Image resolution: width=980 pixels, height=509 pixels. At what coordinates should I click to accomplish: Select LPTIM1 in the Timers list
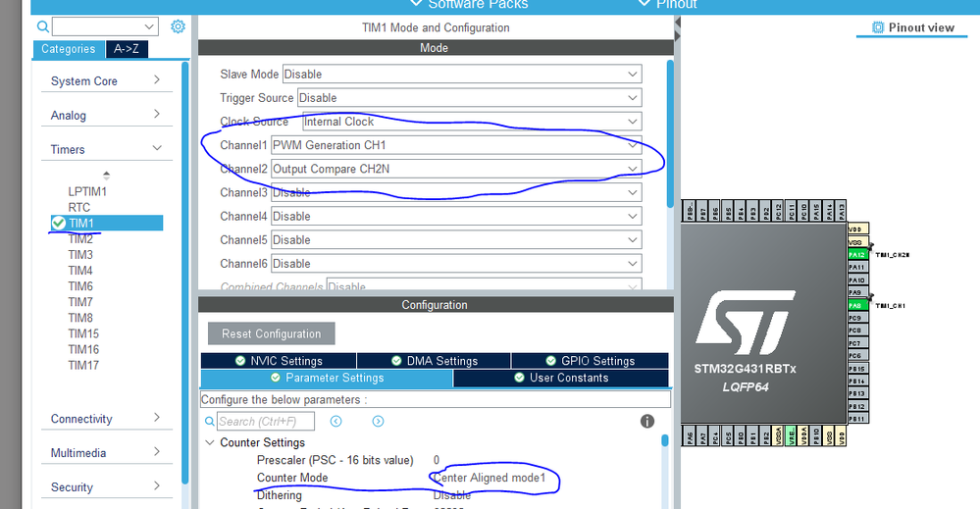87,191
